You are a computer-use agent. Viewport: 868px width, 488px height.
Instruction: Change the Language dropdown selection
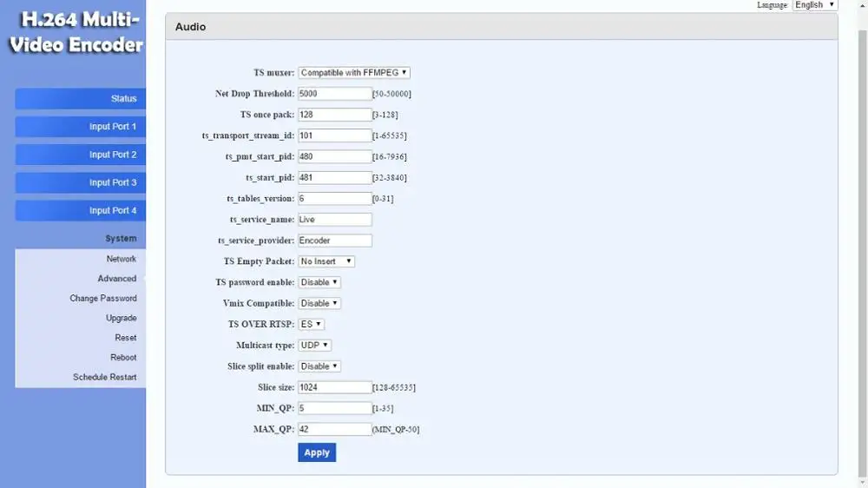click(x=814, y=5)
